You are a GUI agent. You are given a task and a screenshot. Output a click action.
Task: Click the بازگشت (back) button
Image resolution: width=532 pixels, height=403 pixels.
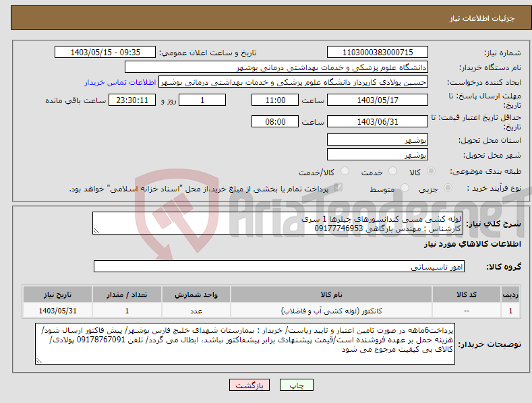pyautogui.click(x=249, y=385)
